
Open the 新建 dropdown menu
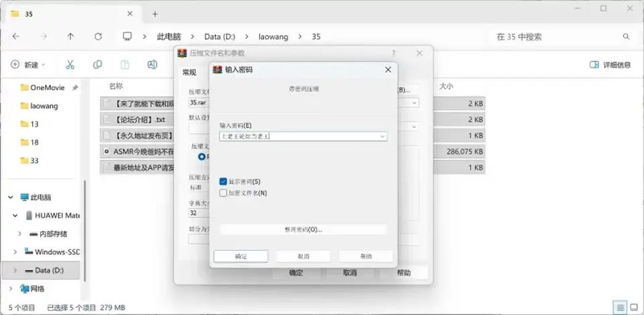pyautogui.click(x=28, y=64)
